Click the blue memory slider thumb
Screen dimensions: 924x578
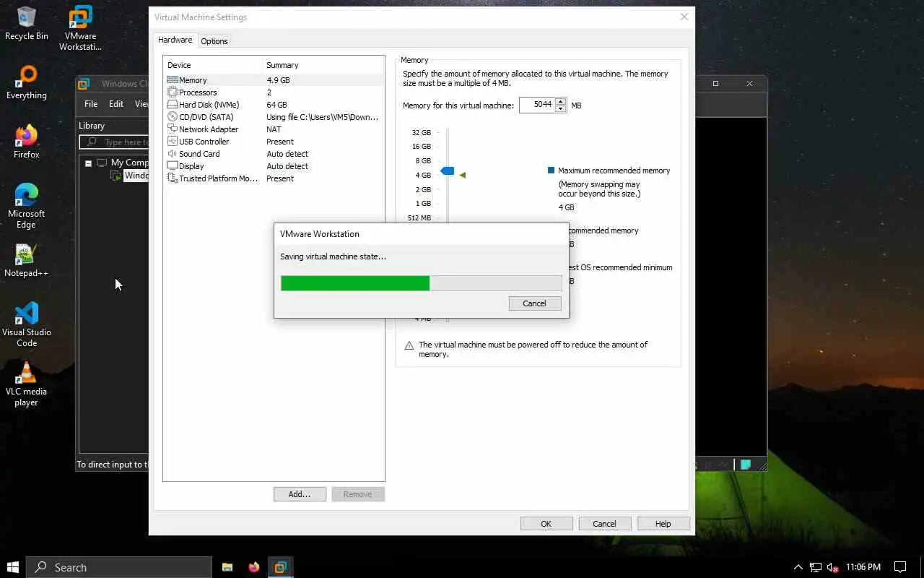(448, 171)
